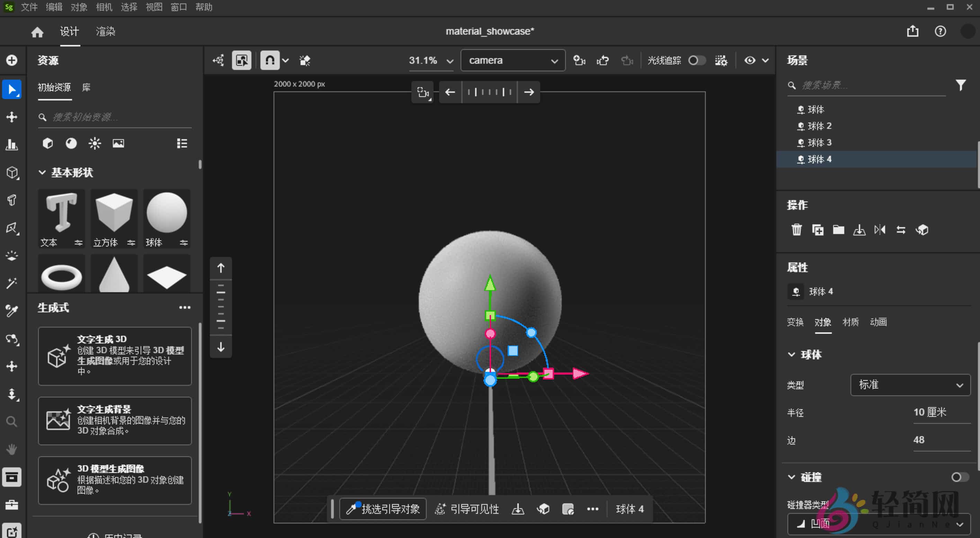The image size is (980, 538).
Task: Toggle the magnet snapping button in top toolbar
Action: [x=270, y=60]
